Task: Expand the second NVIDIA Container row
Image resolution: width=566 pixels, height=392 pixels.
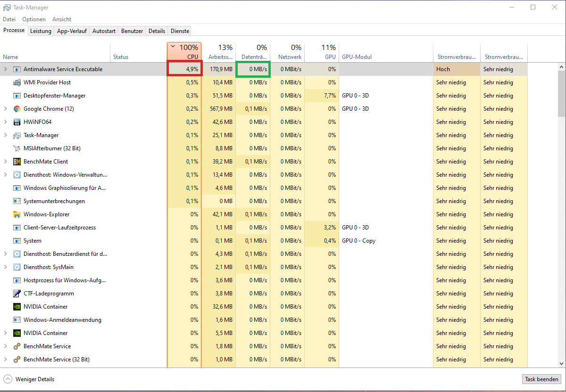Action: [x=6, y=333]
